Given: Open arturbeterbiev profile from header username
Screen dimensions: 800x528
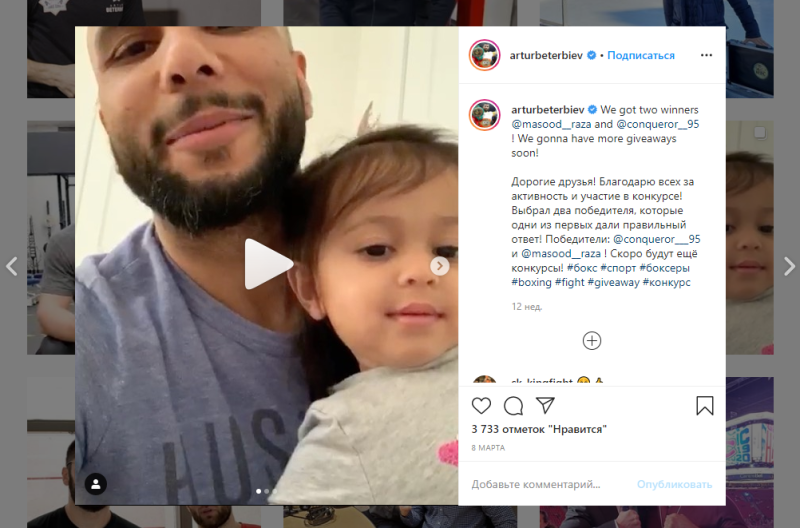Looking at the screenshot, I should pyautogui.click(x=546, y=55).
